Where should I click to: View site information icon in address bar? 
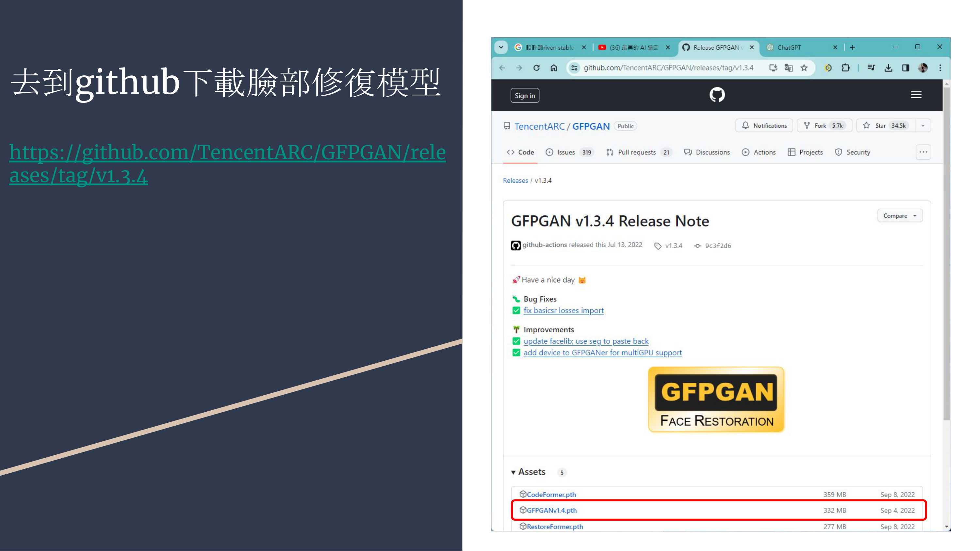pyautogui.click(x=575, y=68)
